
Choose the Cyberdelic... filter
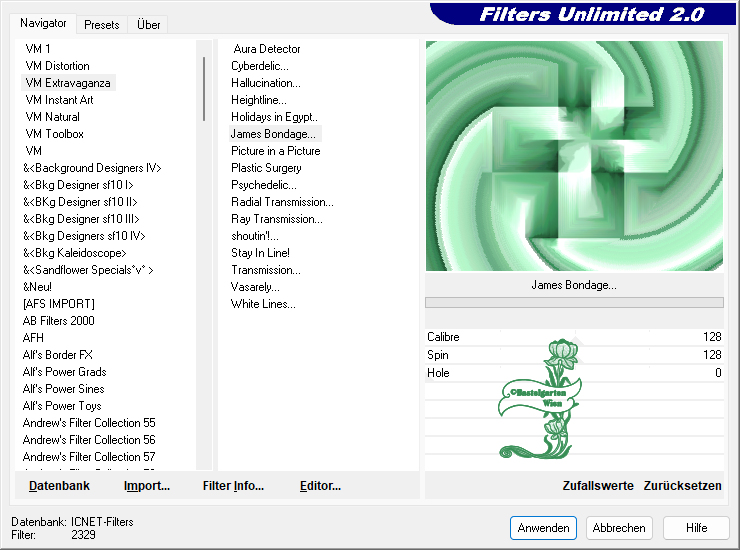click(260, 66)
